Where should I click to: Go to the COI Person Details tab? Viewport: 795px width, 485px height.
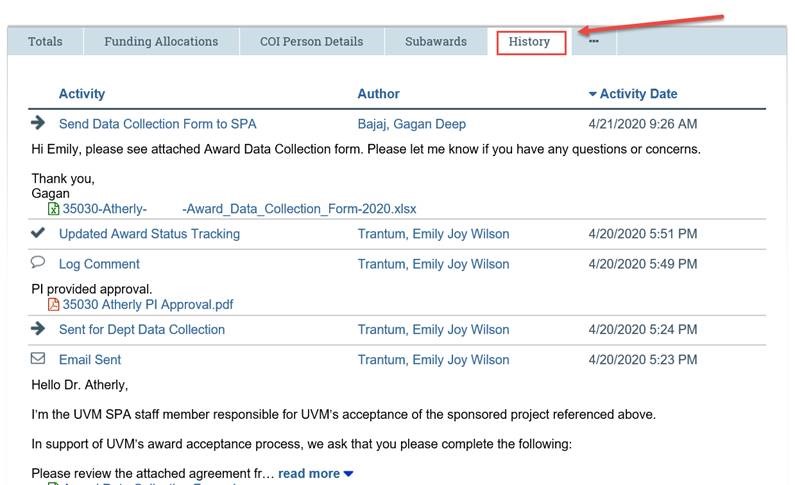click(x=311, y=42)
